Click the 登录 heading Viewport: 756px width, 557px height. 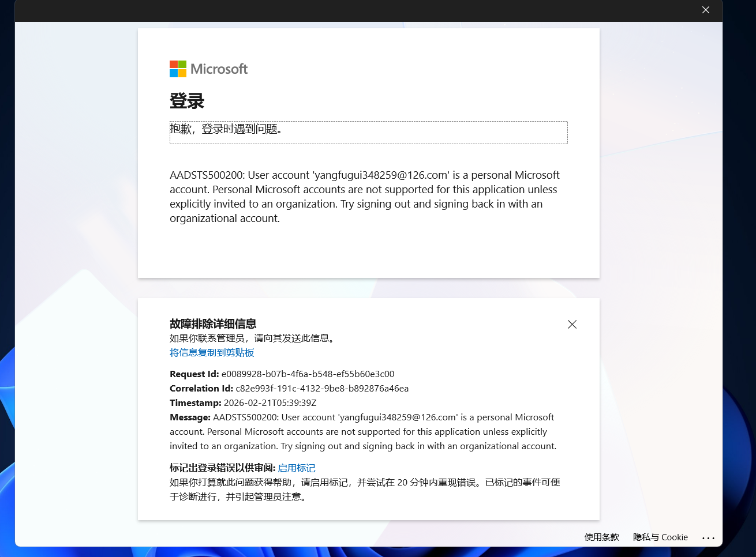pyautogui.click(x=187, y=101)
